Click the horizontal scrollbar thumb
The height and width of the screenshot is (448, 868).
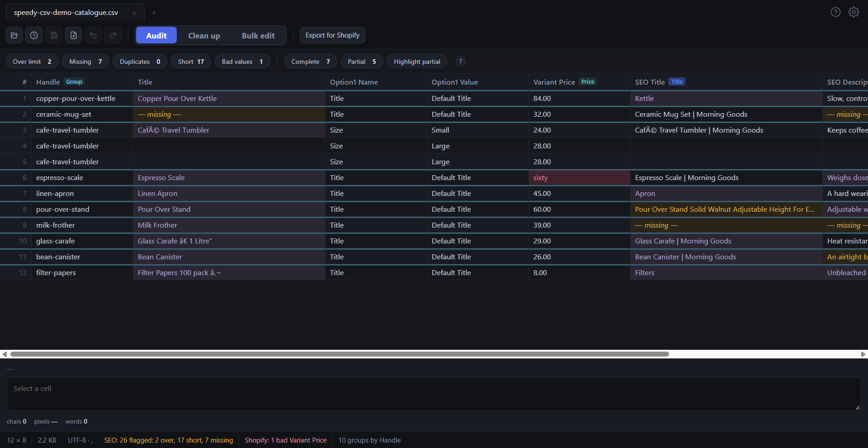pyautogui.click(x=340, y=354)
